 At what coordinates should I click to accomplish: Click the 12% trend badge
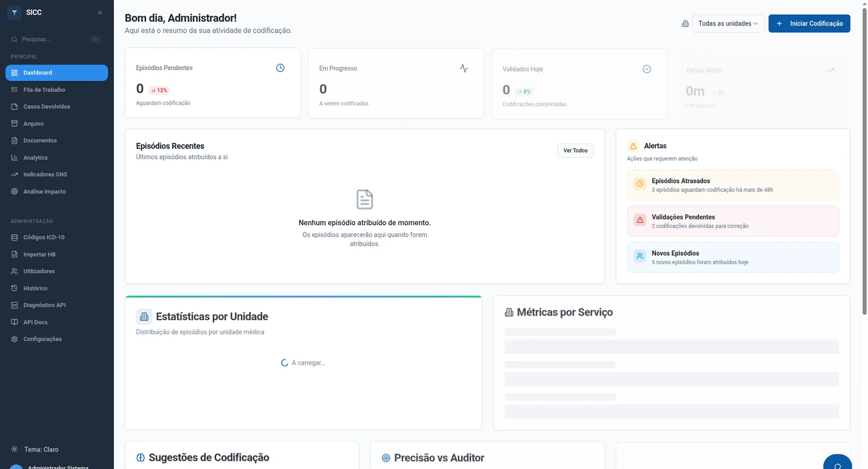point(159,91)
